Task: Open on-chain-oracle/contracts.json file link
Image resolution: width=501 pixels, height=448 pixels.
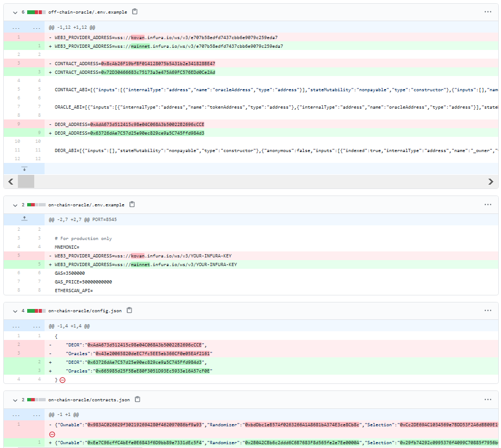Action: pos(89,400)
